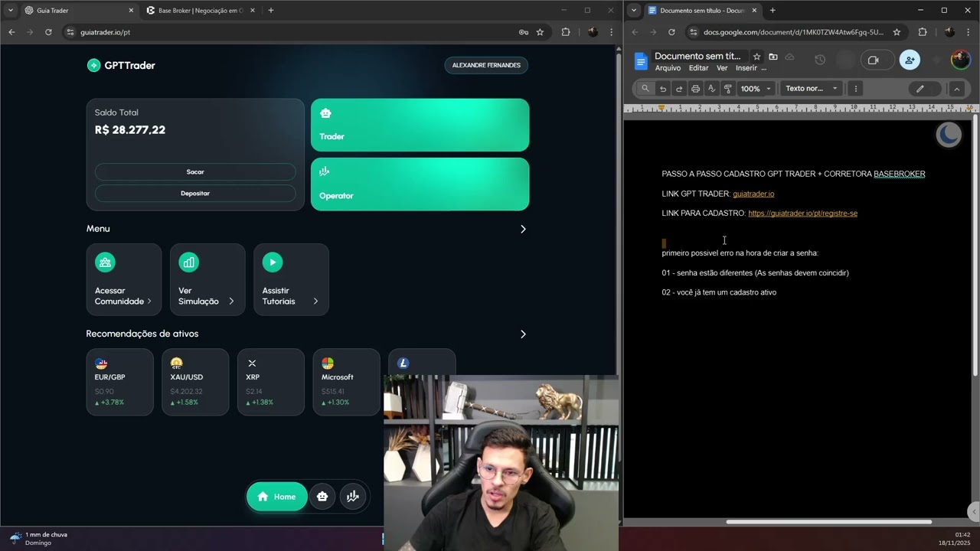The width and height of the screenshot is (980, 551).
Task: Click the share add-person button in Docs
Action: click(910, 60)
